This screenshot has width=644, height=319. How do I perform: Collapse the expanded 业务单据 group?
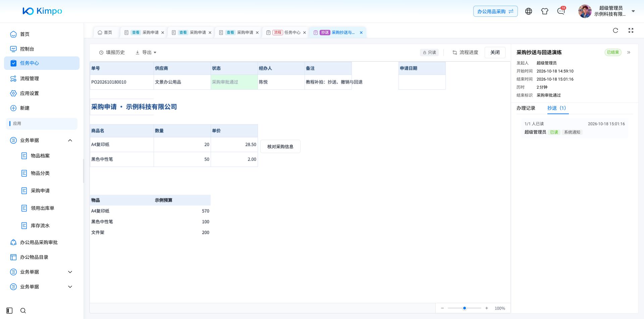click(x=70, y=140)
